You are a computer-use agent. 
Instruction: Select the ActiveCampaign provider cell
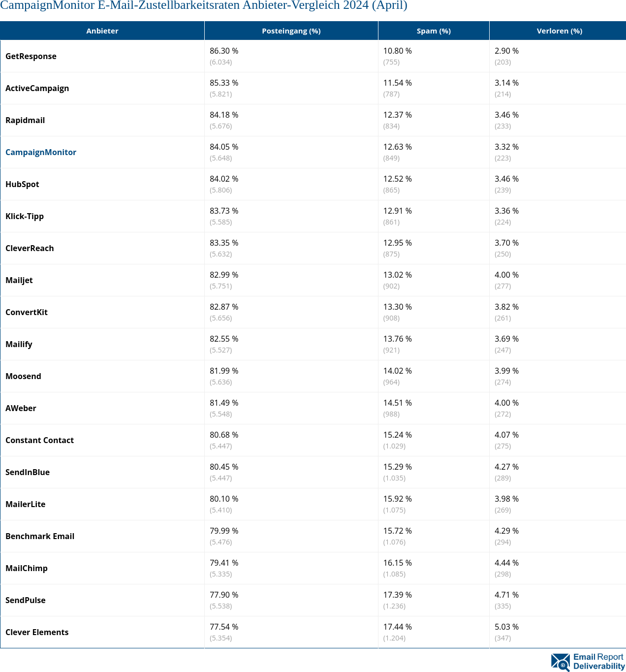tap(37, 88)
